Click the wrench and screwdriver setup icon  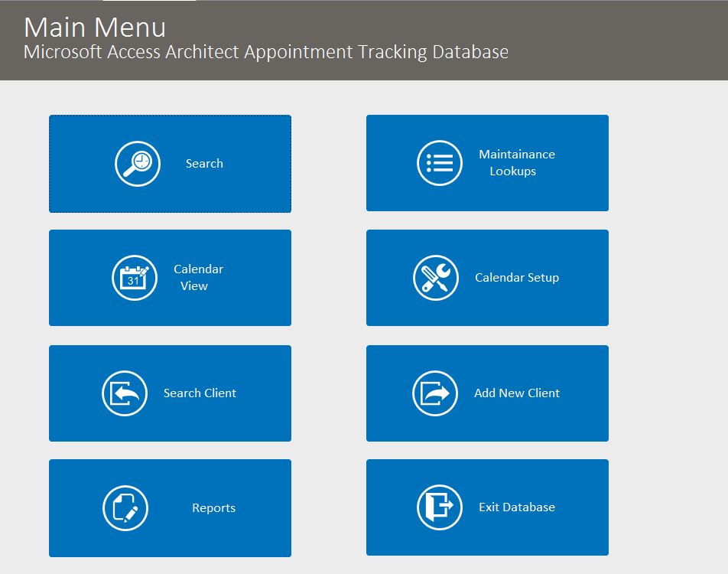(x=436, y=278)
